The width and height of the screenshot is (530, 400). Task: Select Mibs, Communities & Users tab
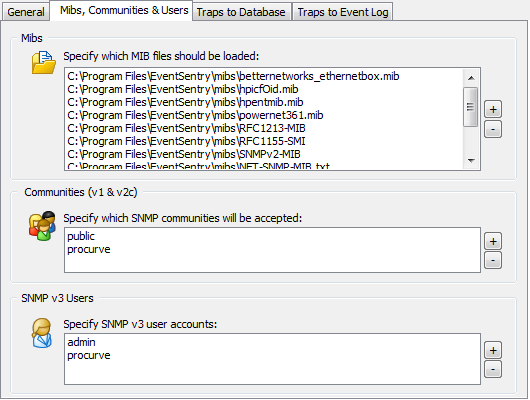(x=124, y=10)
